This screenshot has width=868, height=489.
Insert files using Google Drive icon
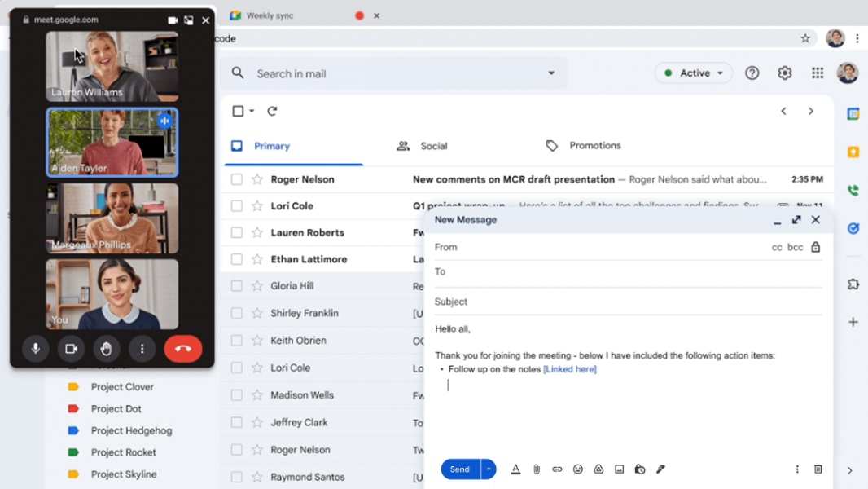[598, 469]
